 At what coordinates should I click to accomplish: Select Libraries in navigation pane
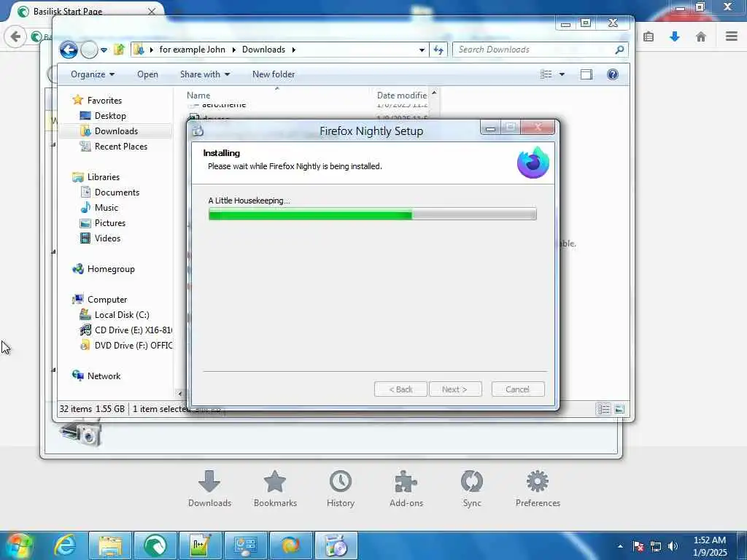(104, 176)
